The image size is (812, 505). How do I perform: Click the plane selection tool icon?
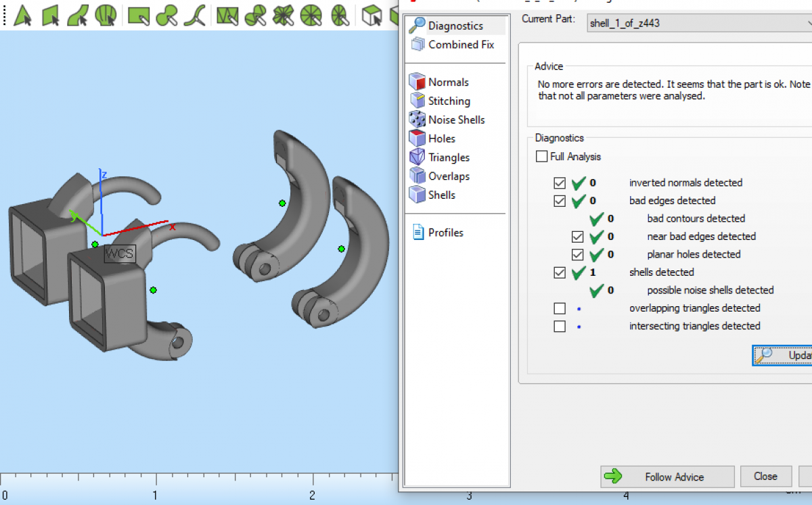pos(51,14)
